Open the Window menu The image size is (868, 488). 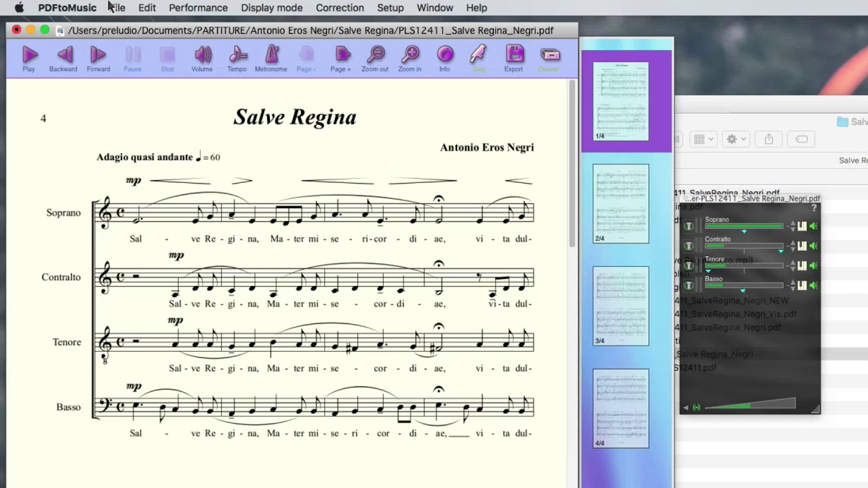click(x=435, y=7)
